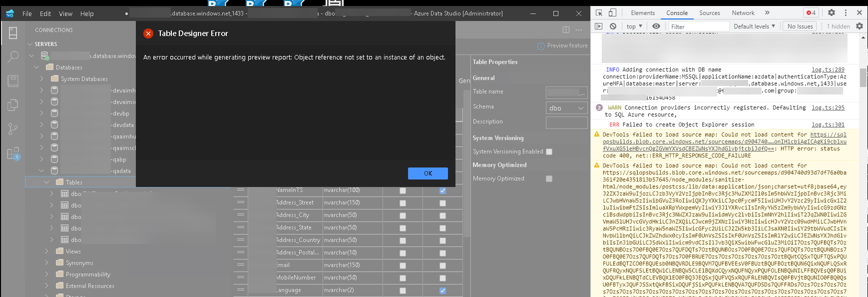Click the red error icon in dialog
The image size is (868, 297).
pyautogui.click(x=148, y=33)
